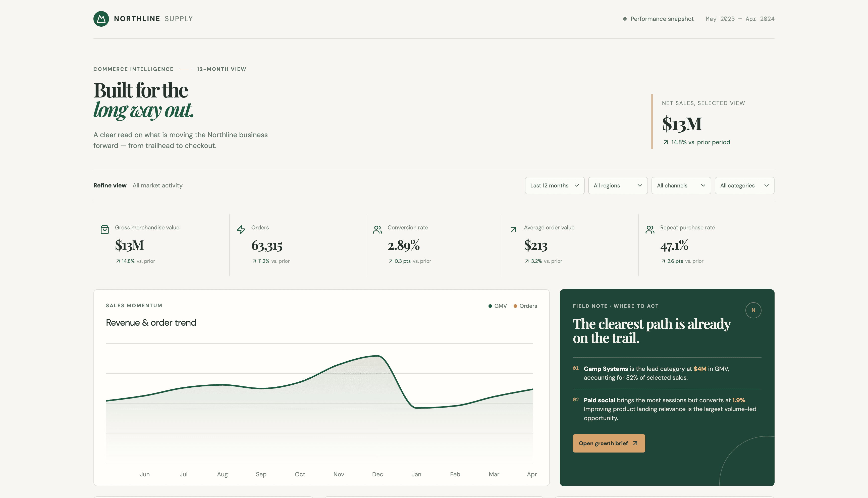Click the trend arrow beside 14.8% under GMV
This screenshot has width=868, height=498.
coord(118,261)
